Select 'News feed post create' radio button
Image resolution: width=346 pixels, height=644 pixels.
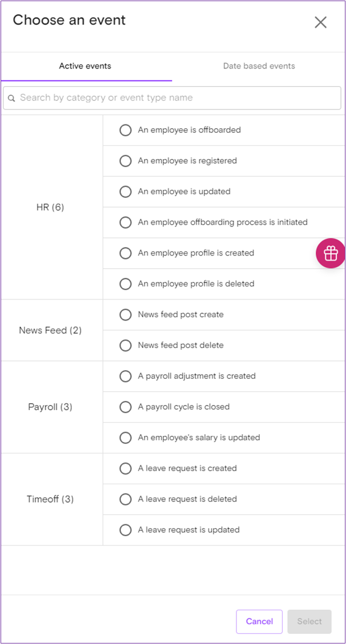126,315
